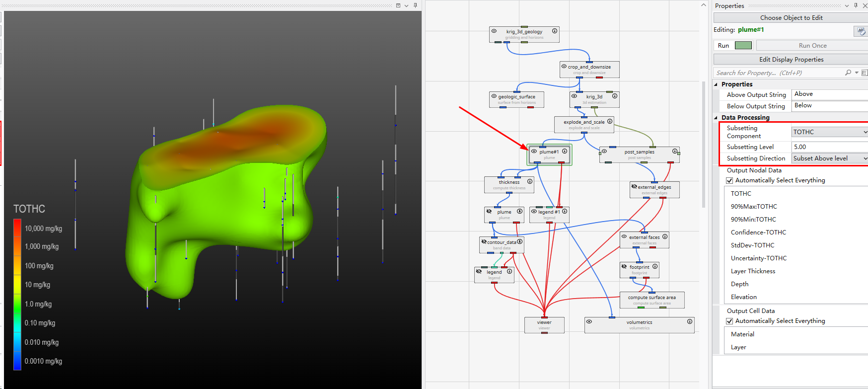Image resolution: width=868 pixels, height=389 pixels.
Task: Click the info icon on krig_3d module
Action: tap(615, 96)
